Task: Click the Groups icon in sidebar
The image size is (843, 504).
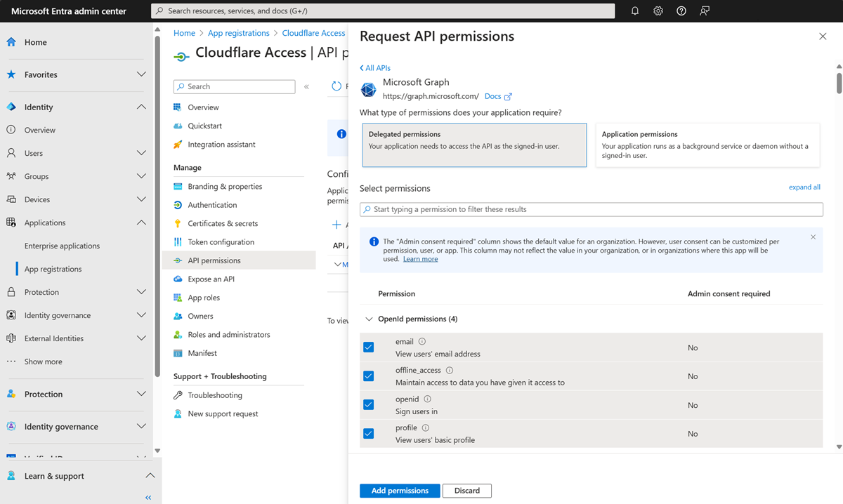Action: [11, 176]
